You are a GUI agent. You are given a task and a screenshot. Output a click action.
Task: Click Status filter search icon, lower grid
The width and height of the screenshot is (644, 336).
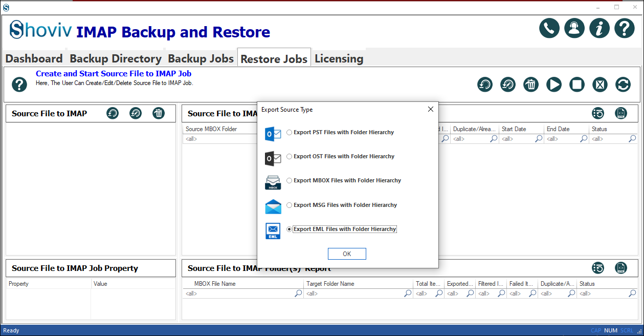coord(632,293)
